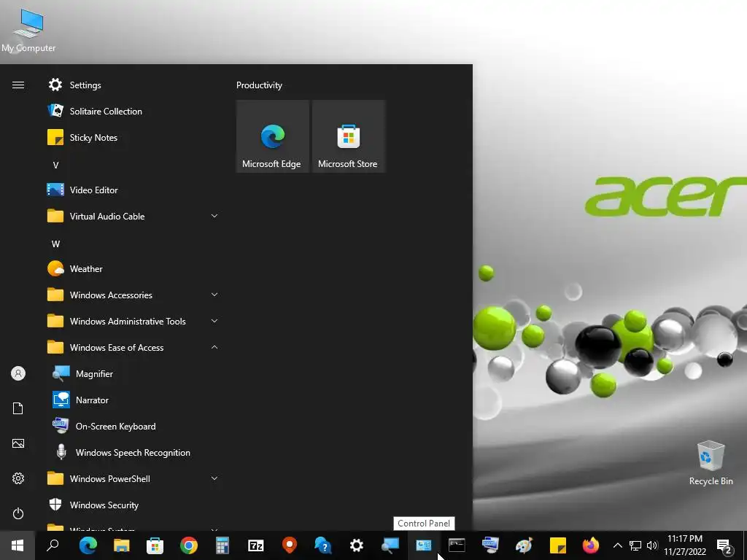Open the network status tray icon
The height and width of the screenshot is (560, 747).
(x=635, y=545)
